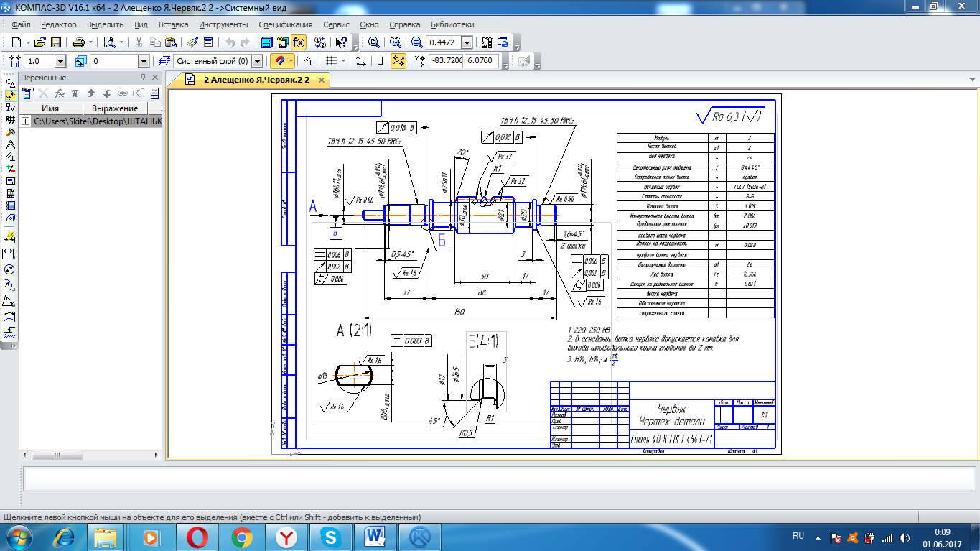Screen dimensions: 980x551
Task: Select the linear dimension tool
Action: point(10,254)
